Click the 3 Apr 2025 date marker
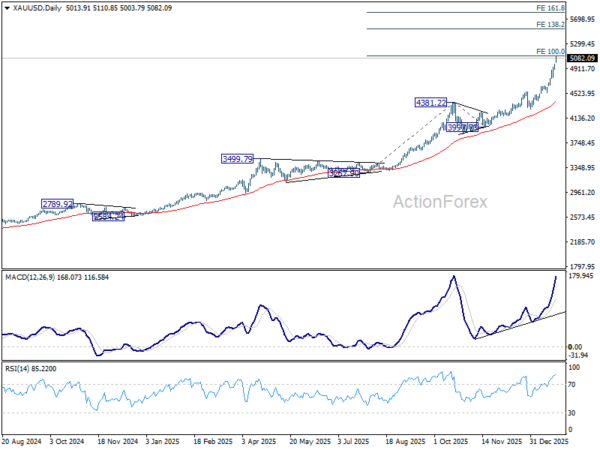600x450 pixels. (259, 442)
